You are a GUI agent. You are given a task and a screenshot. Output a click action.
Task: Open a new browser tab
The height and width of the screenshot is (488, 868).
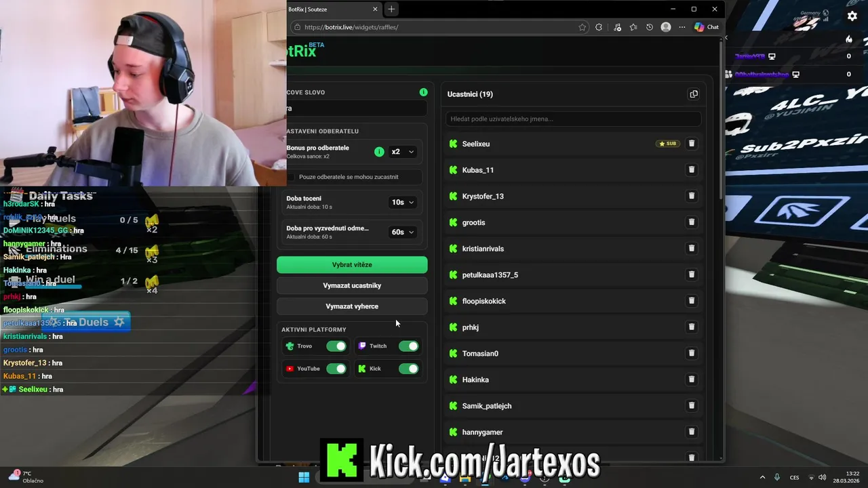pyautogui.click(x=391, y=9)
